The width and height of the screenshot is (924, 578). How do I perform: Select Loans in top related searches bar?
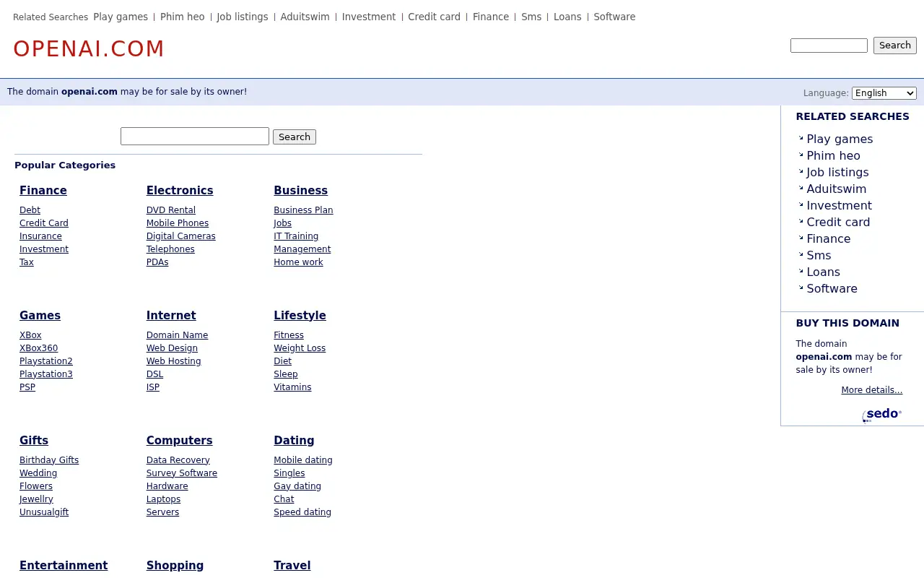567,17
